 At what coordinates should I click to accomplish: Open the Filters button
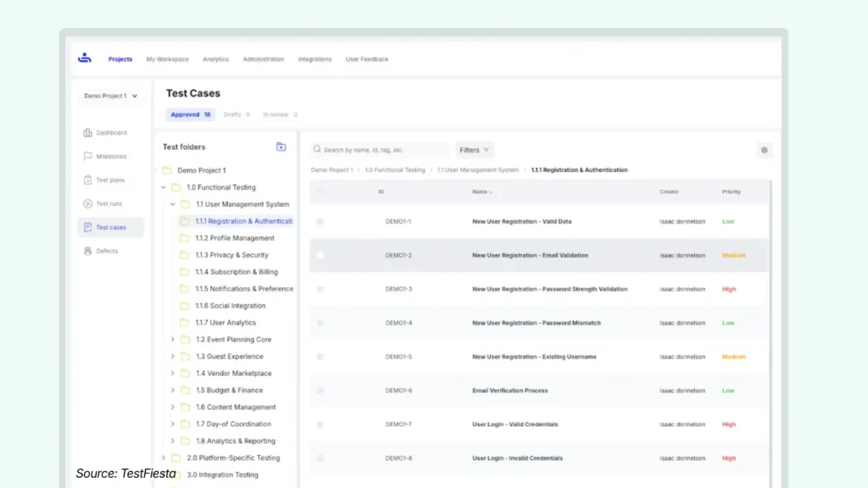(475, 150)
